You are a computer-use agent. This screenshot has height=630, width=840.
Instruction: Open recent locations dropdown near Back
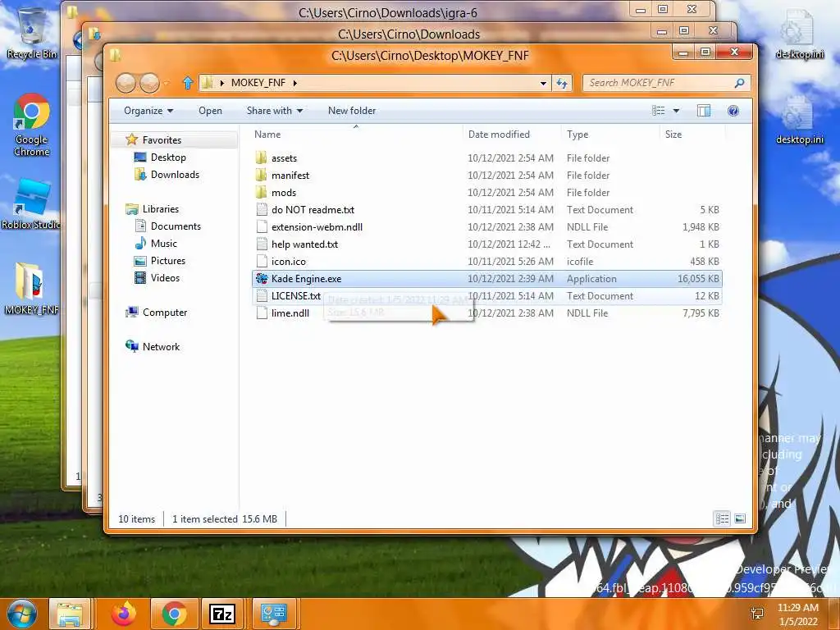click(167, 83)
